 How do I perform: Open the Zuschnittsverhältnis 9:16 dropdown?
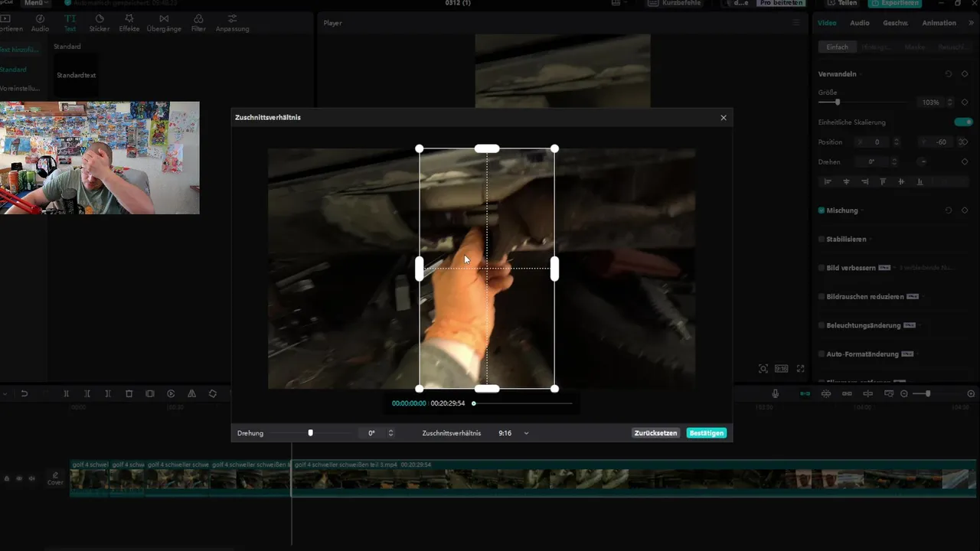tap(514, 433)
